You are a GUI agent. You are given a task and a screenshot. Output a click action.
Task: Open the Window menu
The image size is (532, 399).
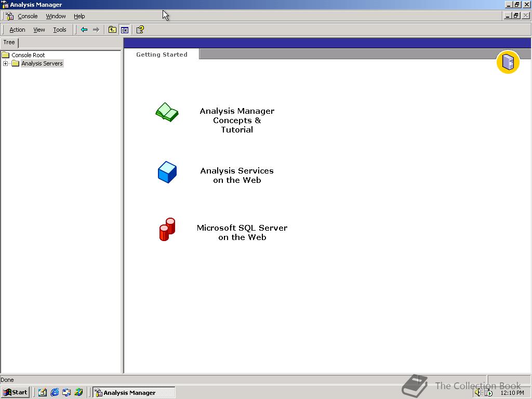pos(56,16)
